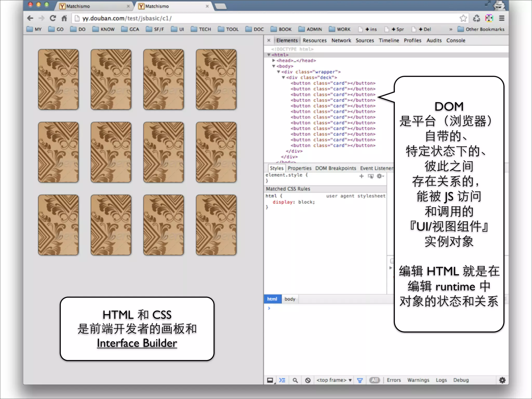Select the Properties sidebar tab

(x=300, y=168)
